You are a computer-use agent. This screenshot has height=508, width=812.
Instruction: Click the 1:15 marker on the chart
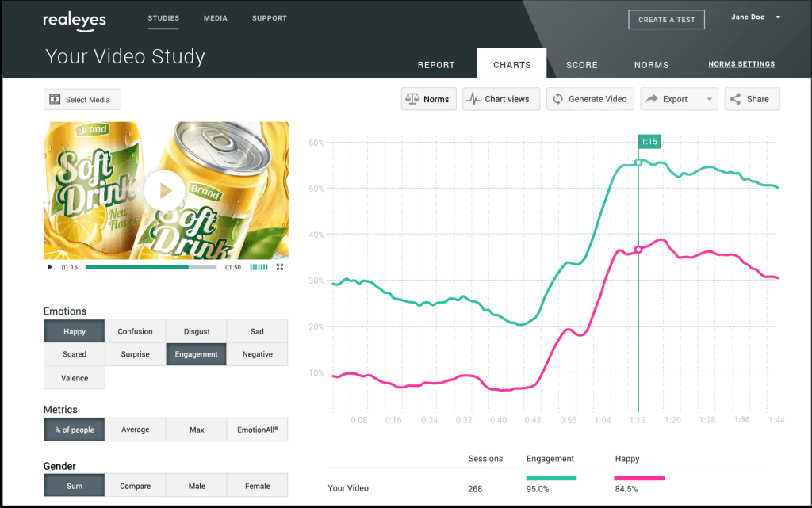(649, 141)
